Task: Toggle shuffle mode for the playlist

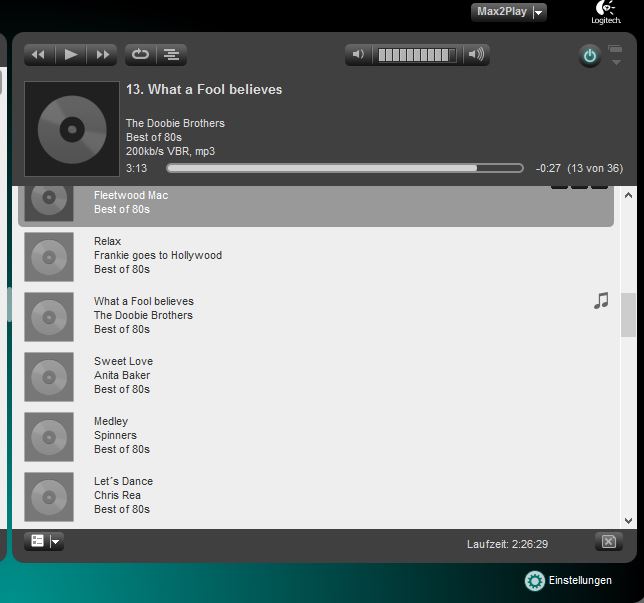Action: click(x=171, y=55)
